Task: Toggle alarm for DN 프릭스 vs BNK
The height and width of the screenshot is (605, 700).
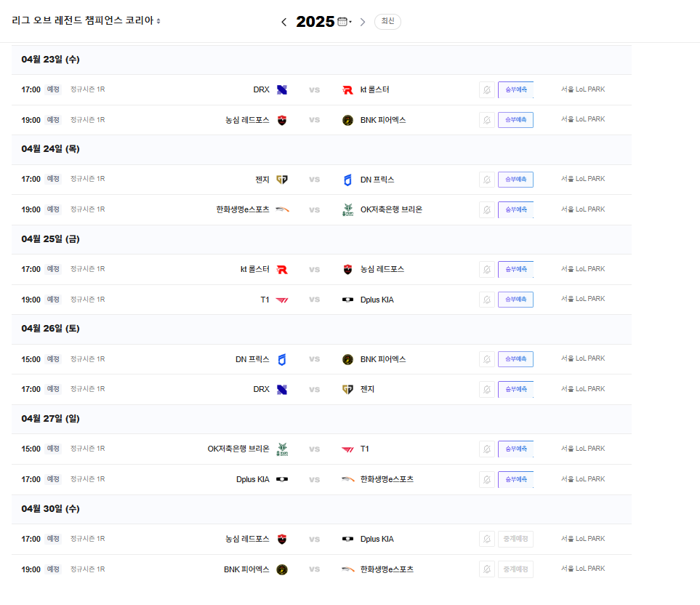Action: tap(487, 359)
